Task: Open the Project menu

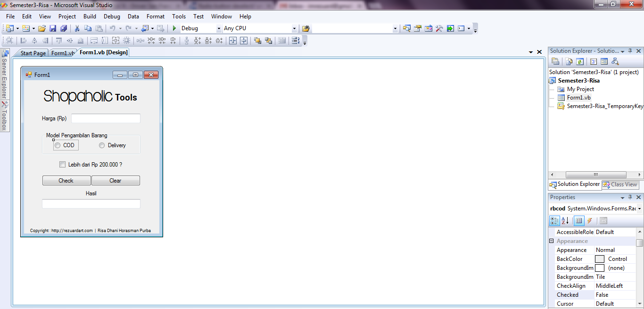Action: [x=67, y=17]
